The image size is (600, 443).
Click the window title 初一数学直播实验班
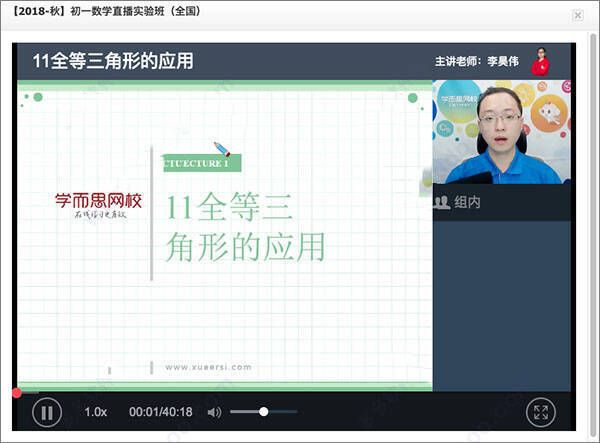[117, 11]
